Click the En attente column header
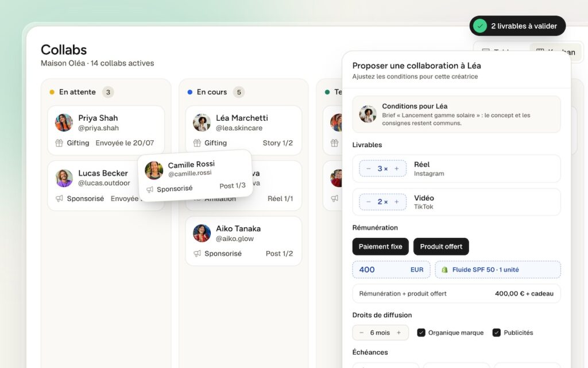This screenshot has height=368, width=588. tap(78, 92)
